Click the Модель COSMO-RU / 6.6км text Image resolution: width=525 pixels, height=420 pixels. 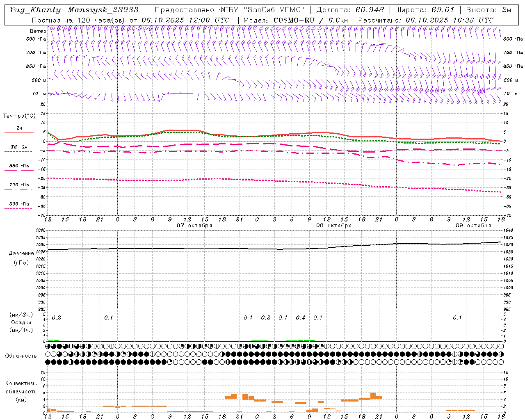pyautogui.click(x=295, y=20)
